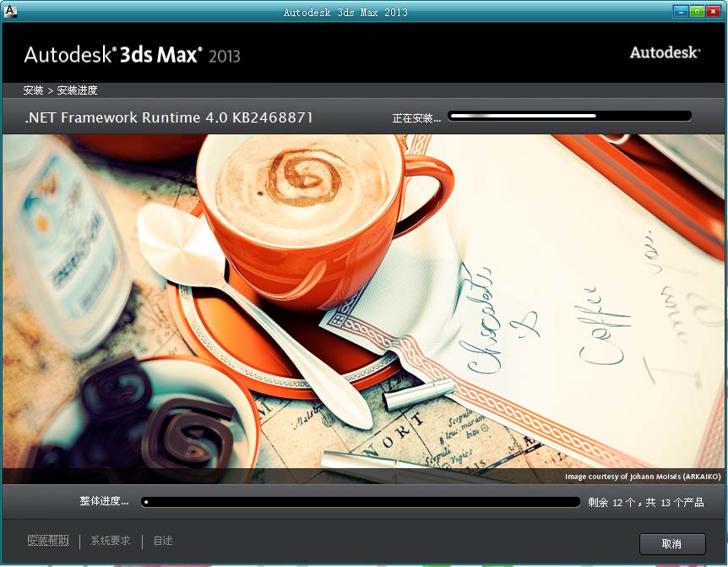This screenshot has width=728, height=567.
Task: Click the coffee cup splash image
Action: coord(364,308)
